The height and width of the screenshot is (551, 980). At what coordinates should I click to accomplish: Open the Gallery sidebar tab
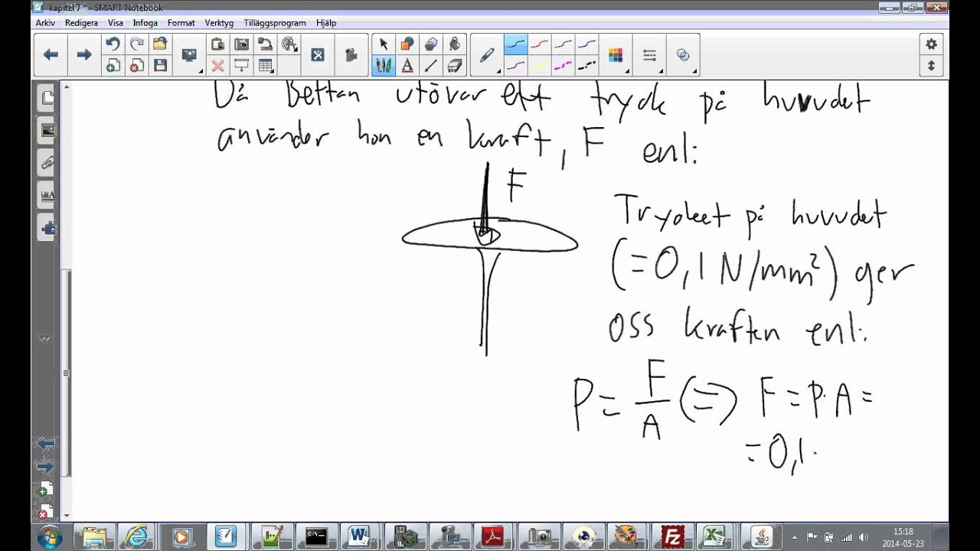[x=47, y=130]
